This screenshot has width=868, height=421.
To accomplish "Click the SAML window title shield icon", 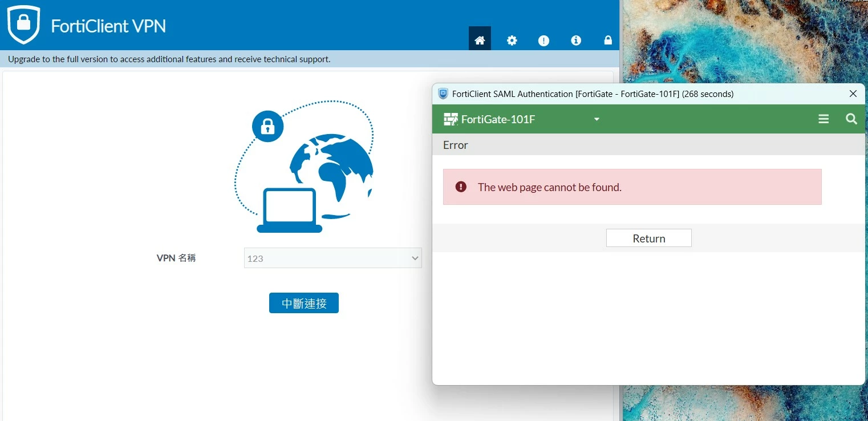I will point(443,94).
